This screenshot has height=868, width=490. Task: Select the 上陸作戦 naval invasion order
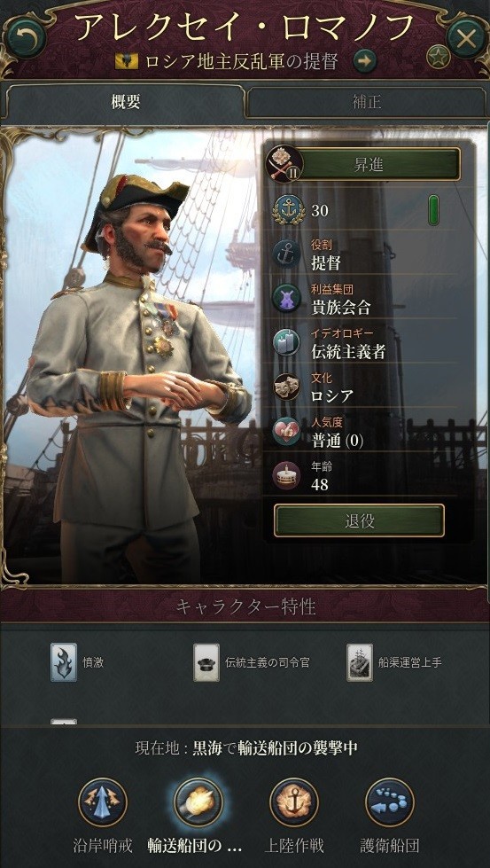pos(294,802)
